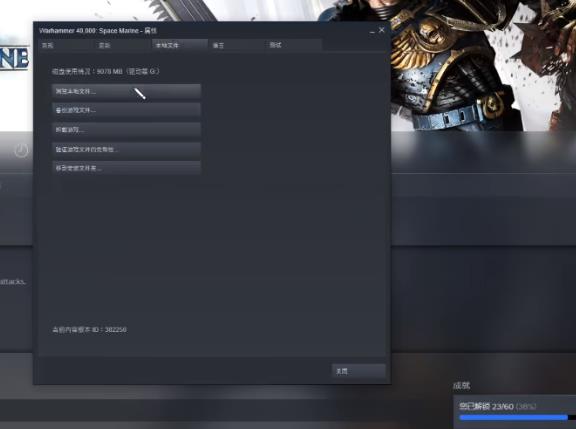Click 卸载游戏 uninstall game button
The height and width of the screenshot is (429, 576).
(126, 130)
